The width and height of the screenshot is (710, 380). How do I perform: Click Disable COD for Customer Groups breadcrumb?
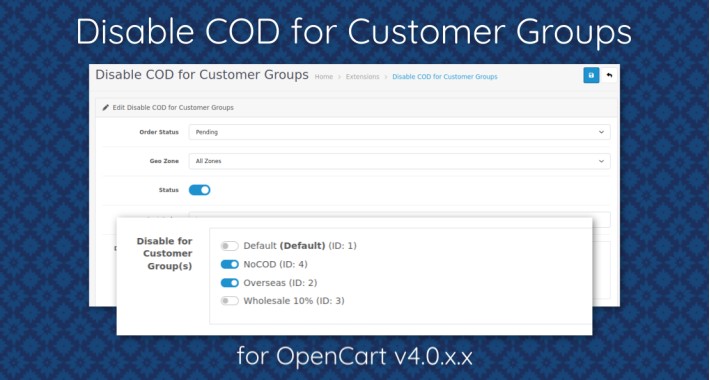tap(445, 77)
